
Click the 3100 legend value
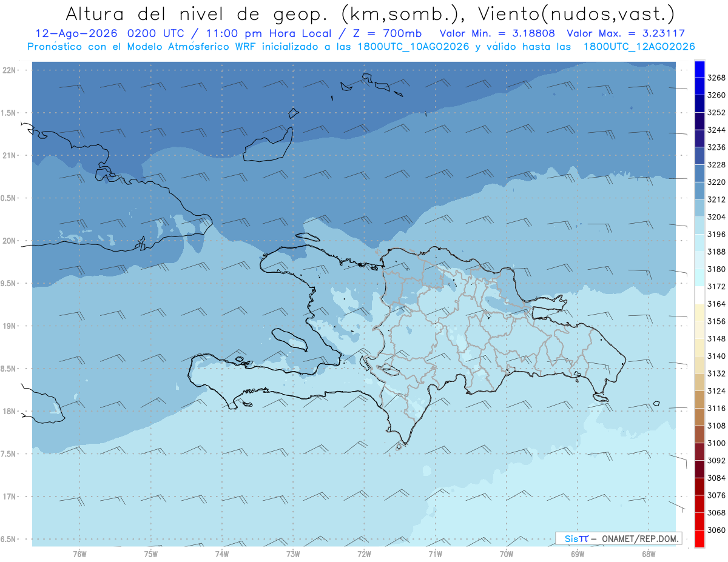coord(716,443)
